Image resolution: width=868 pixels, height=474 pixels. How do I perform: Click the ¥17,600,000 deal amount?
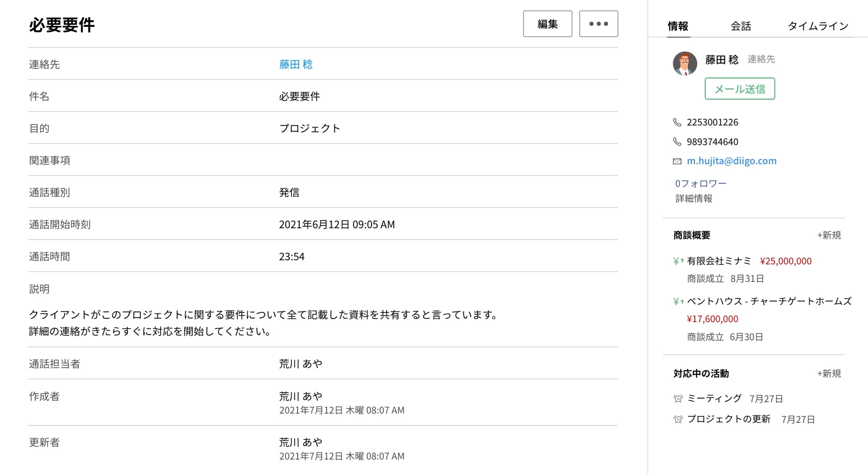[712, 319]
